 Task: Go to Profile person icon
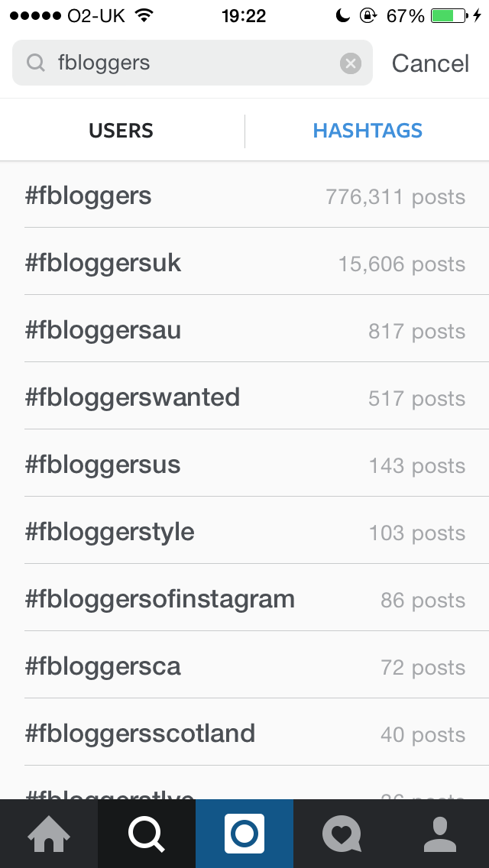(439, 833)
